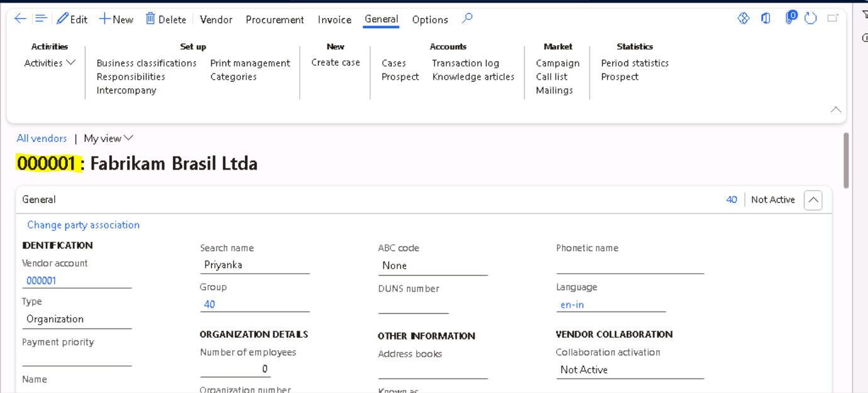Click the General fast tab title
The height and width of the screenshot is (393, 868).
(39, 200)
